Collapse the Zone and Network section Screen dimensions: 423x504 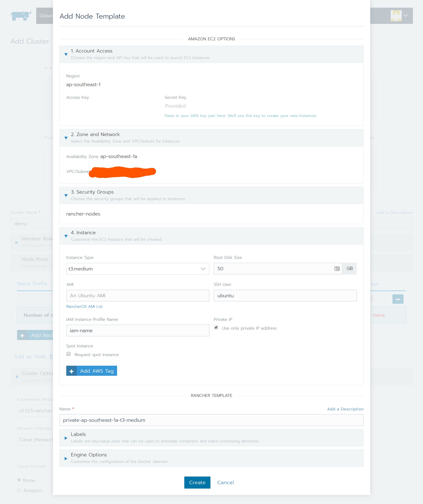66,138
